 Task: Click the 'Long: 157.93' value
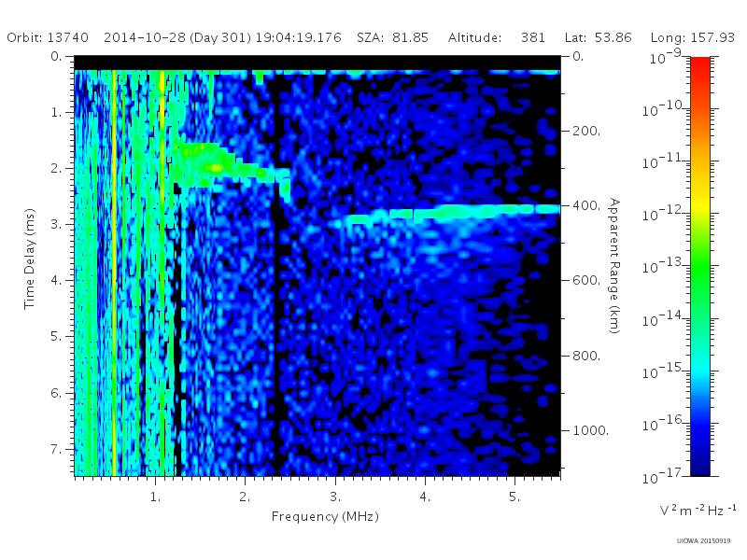coord(692,37)
